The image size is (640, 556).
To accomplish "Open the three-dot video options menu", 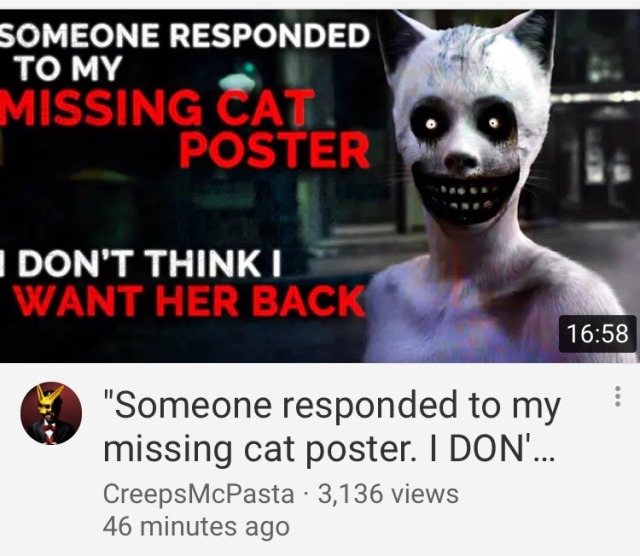I will [618, 396].
